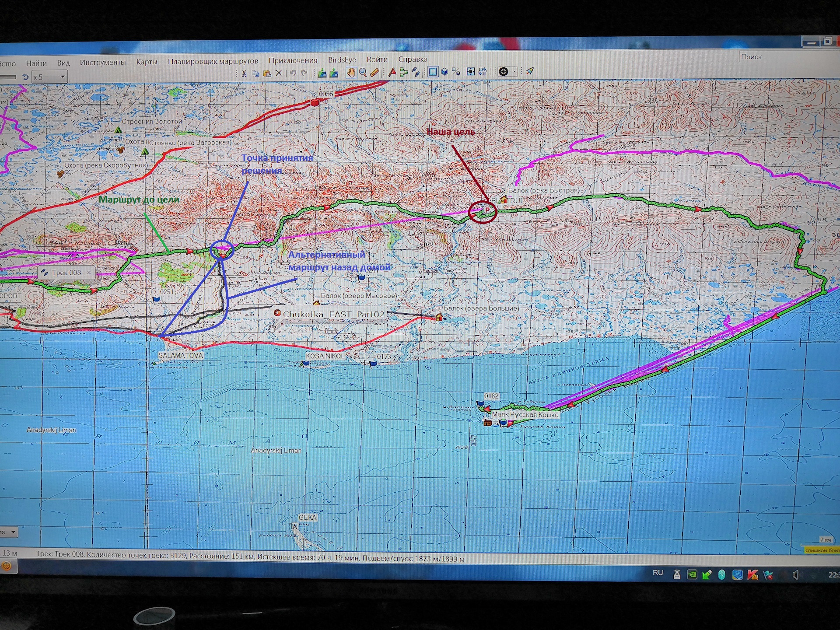Screen dimensions: 840x630
Task: Click the RU language indicator in taskbar
Action: 658,573
